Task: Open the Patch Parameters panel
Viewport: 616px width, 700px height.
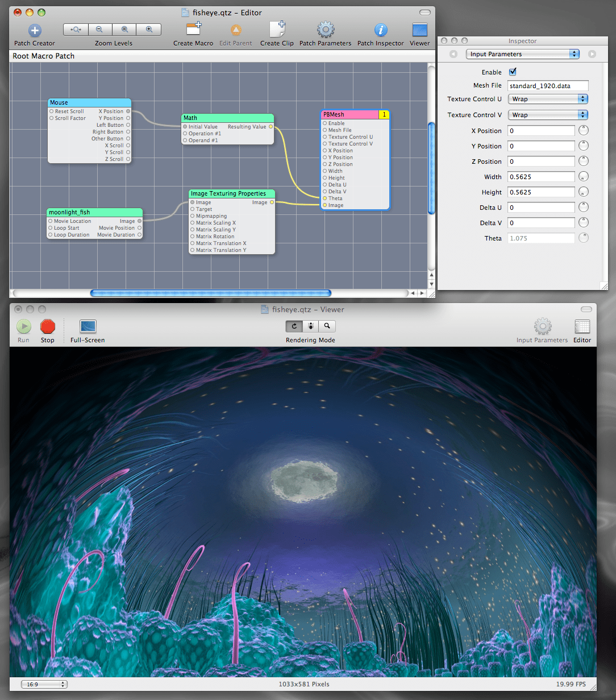Action: [x=324, y=28]
